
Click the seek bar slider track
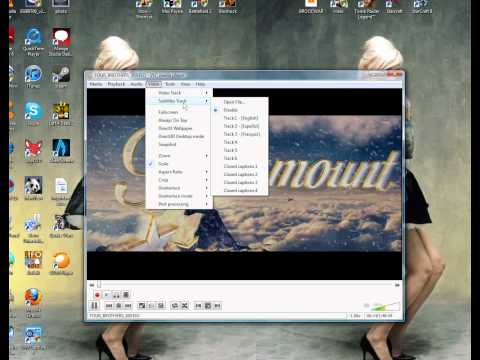point(247,285)
